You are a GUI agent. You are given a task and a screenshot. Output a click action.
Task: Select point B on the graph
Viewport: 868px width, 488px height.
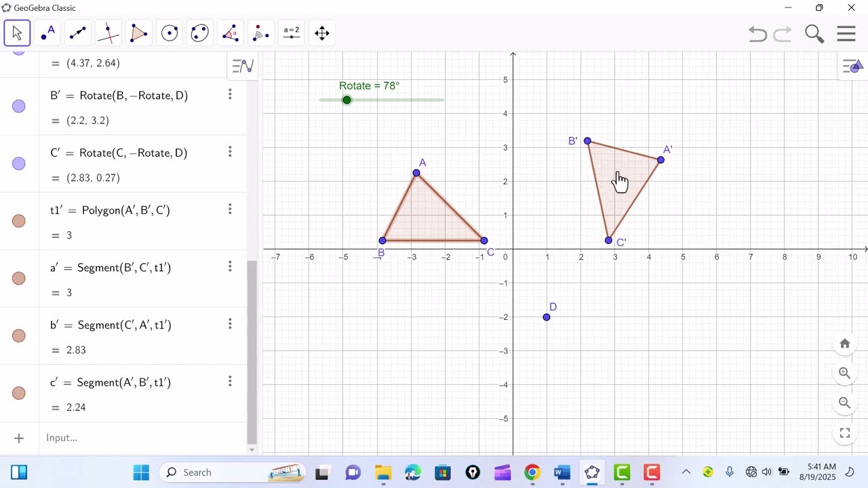[x=382, y=241]
